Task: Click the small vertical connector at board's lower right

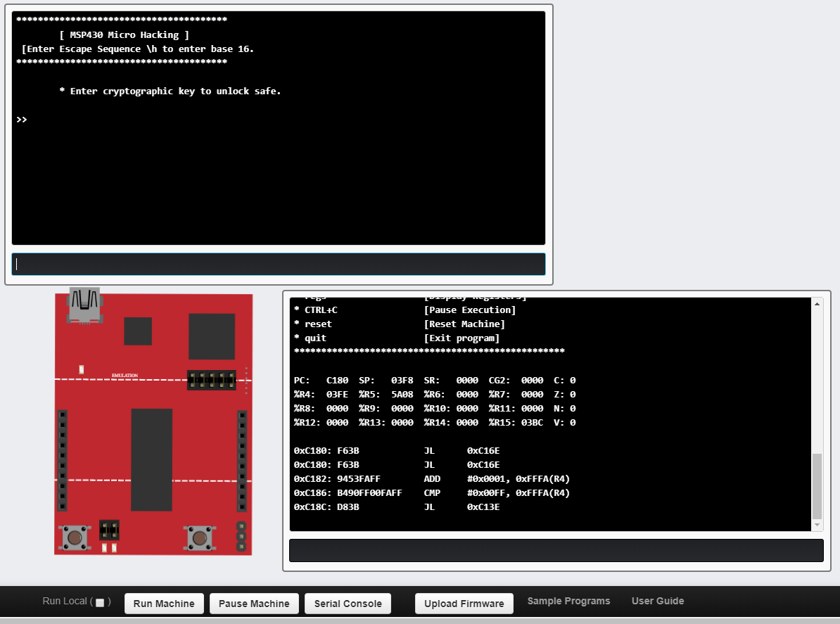Action: (x=241, y=537)
